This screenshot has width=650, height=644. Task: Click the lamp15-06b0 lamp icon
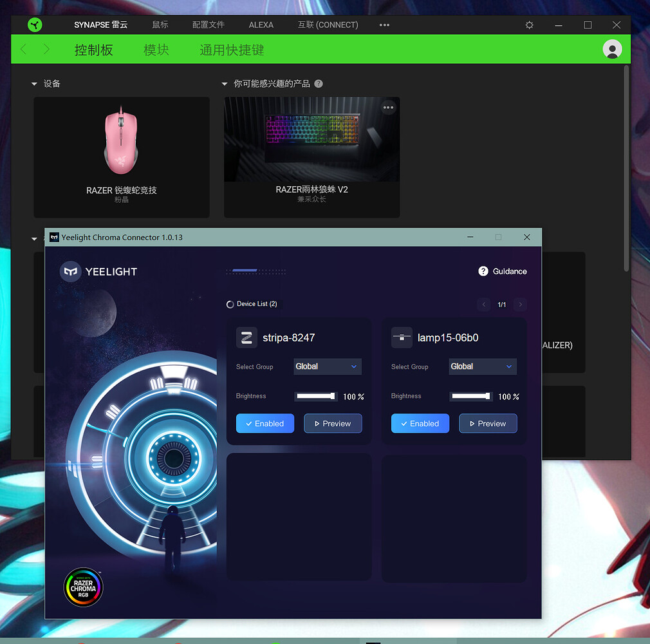click(x=402, y=337)
